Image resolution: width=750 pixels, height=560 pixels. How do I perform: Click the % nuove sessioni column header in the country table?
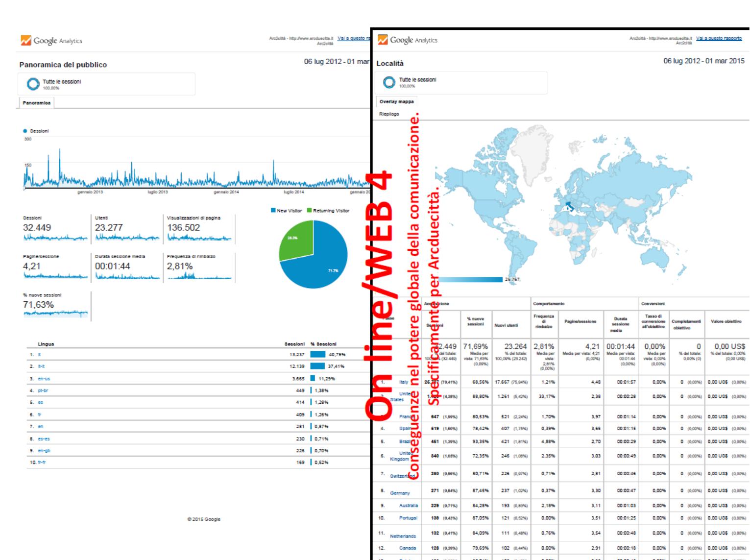tap(476, 321)
